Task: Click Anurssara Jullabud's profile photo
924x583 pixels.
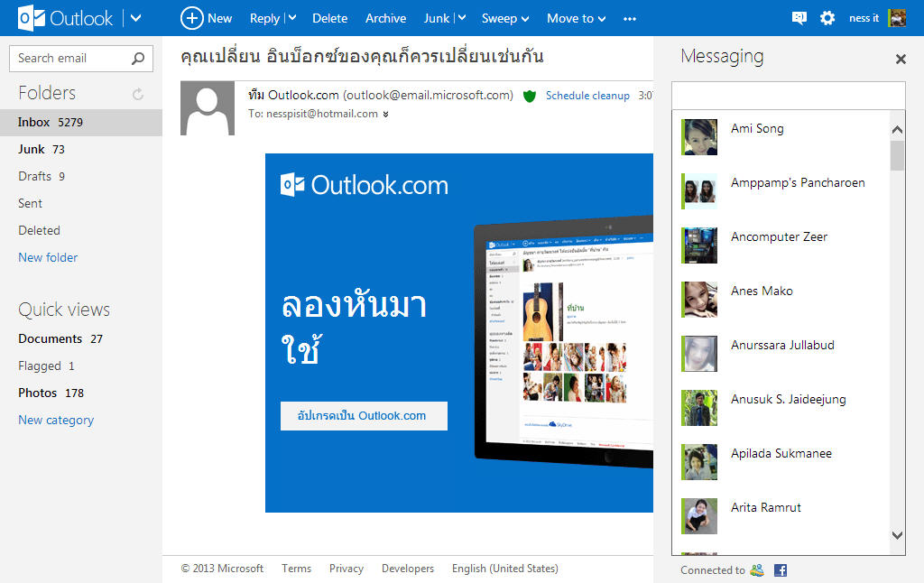Action: coord(699,354)
